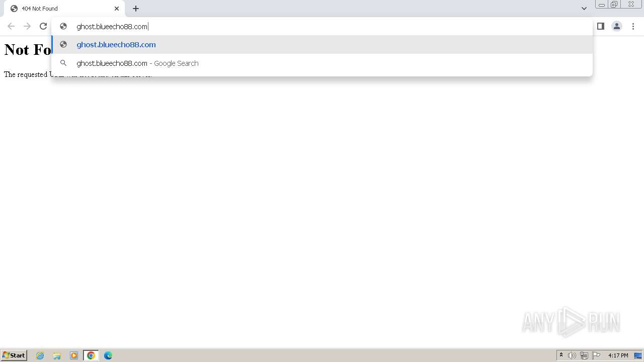Click the globe icon in address bar
The width and height of the screenshot is (644, 362).
63,26
